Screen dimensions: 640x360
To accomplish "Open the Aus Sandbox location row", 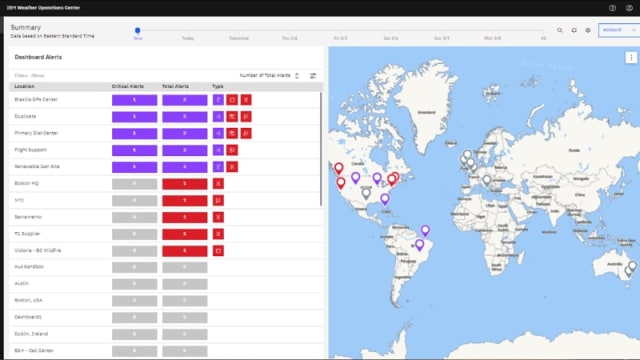I will tap(29, 267).
